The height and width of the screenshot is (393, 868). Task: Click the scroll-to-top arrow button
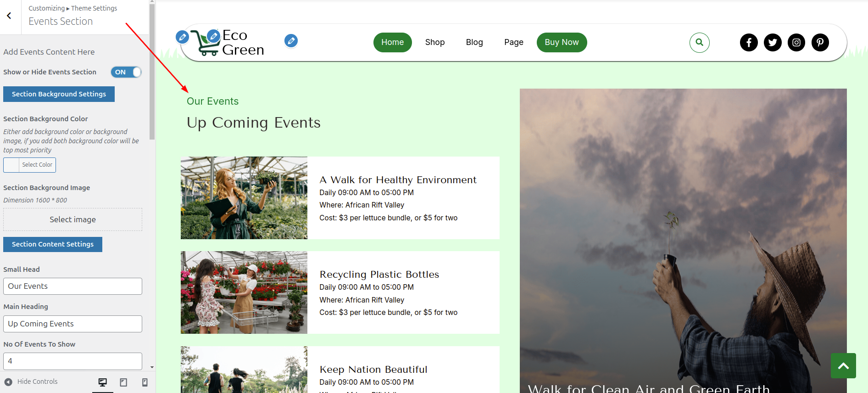tap(843, 365)
